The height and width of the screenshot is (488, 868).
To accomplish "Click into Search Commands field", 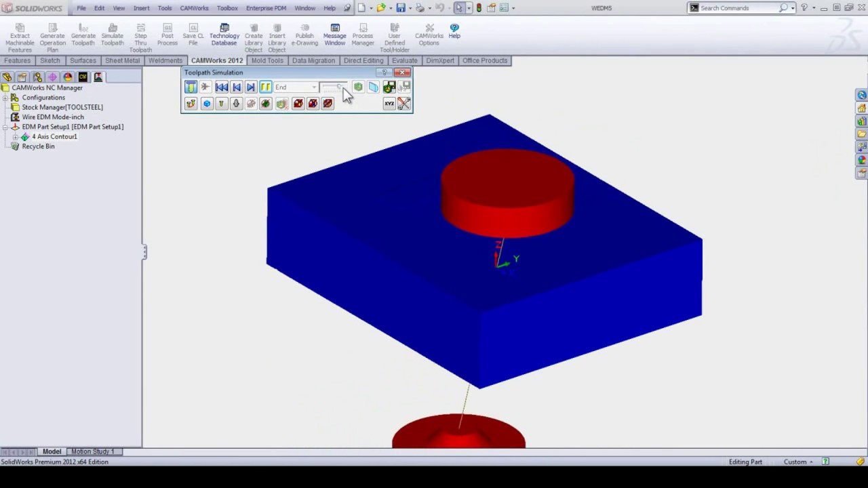I will point(738,8).
